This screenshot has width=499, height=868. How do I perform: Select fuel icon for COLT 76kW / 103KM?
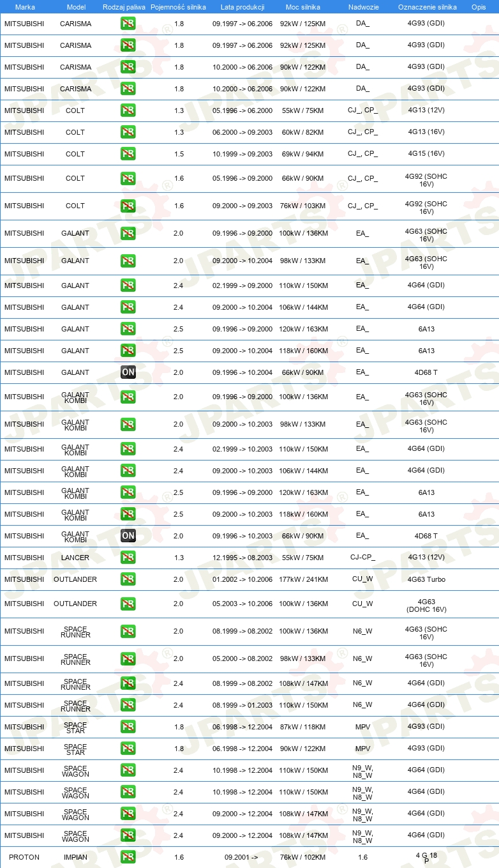128,206
